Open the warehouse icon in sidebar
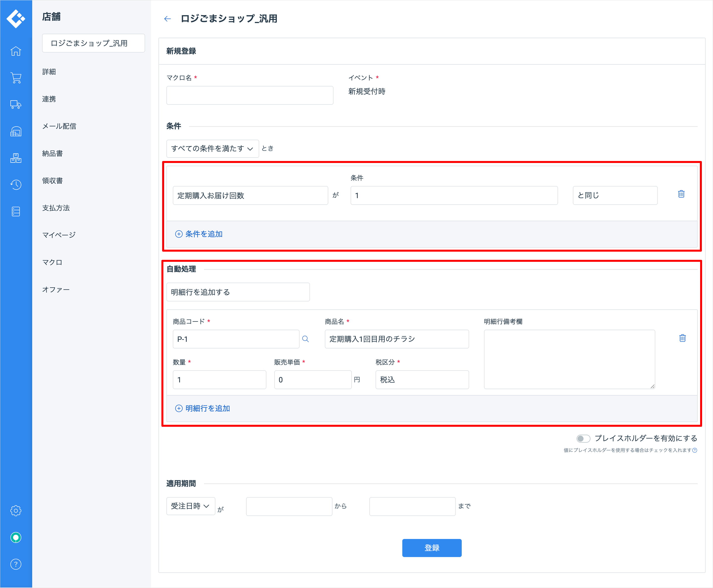Image resolution: width=713 pixels, height=588 pixels. click(16, 132)
